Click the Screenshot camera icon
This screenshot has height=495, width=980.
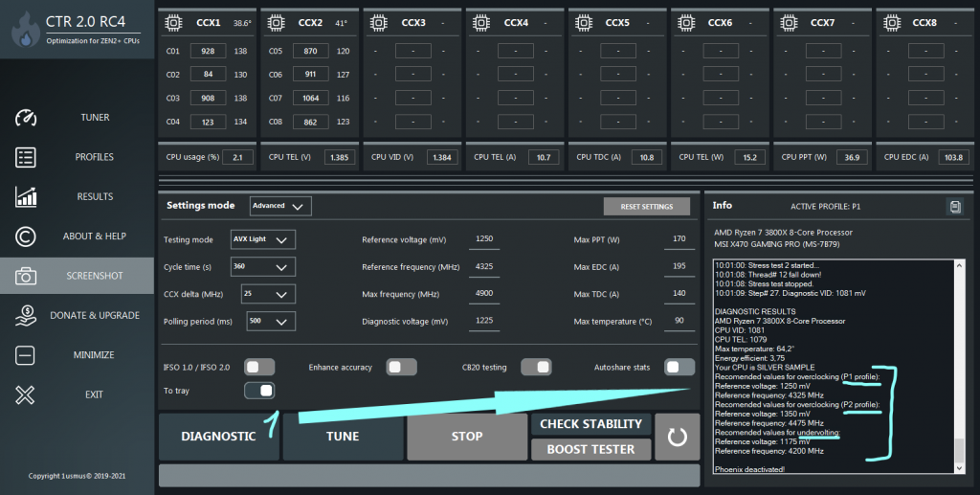tap(26, 276)
